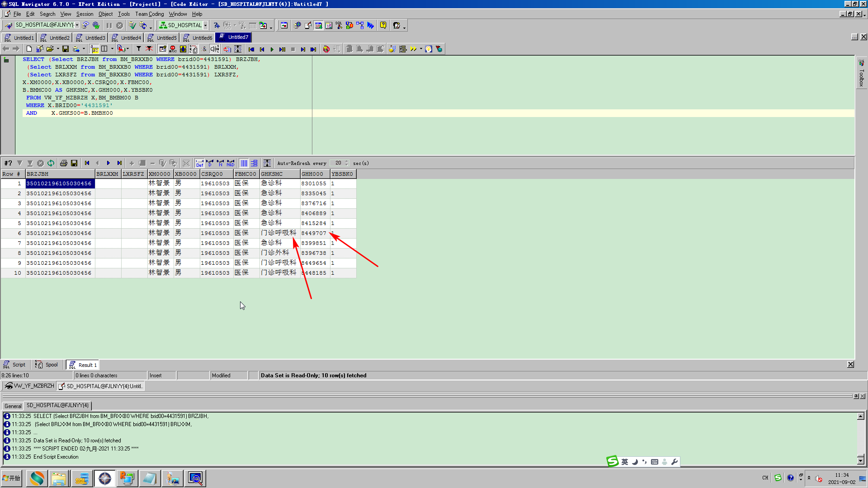The width and height of the screenshot is (868, 488).
Task: Open the Session menu
Action: coord(85,14)
